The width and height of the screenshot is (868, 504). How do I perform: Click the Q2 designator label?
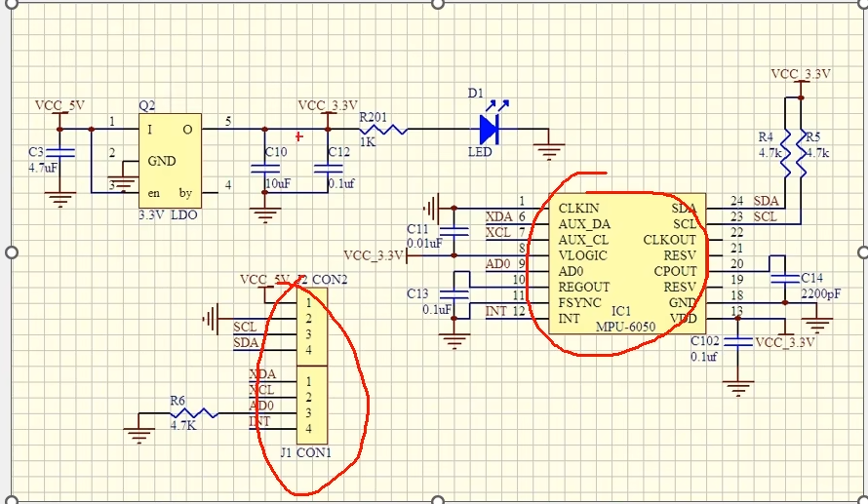146,105
